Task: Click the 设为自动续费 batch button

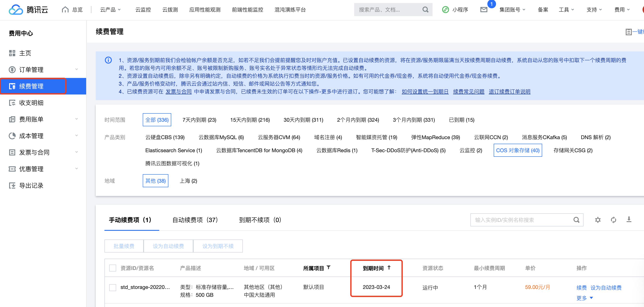Action: pos(168,246)
